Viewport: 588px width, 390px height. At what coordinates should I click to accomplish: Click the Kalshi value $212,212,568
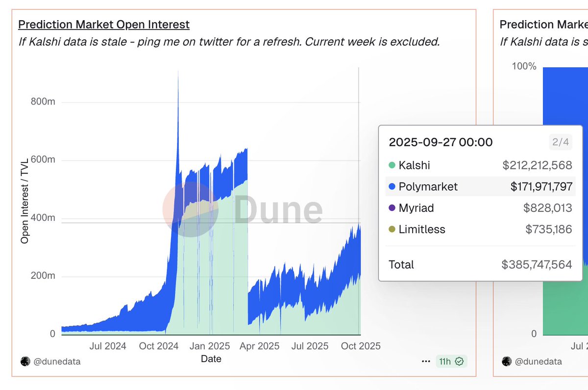click(x=537, y=165)
